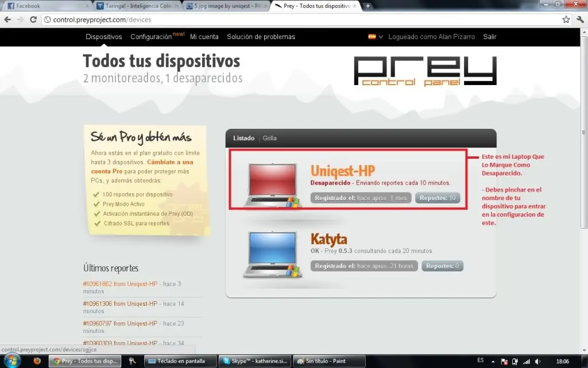Screen dimensions: 588x368
Task: Open the Windows Start orb
Action: pyautogui.click(x=12, y=361)
